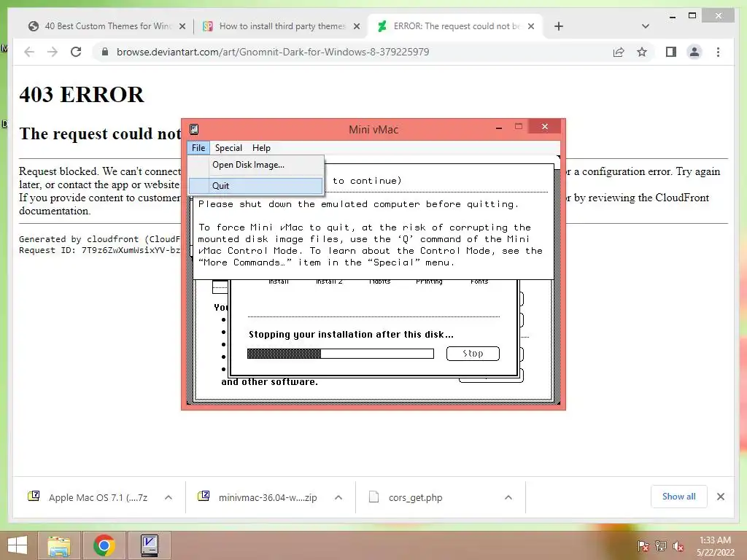The image size is (747, 560).
Task: Expand the tab search chevron
Action: point(646,26)
